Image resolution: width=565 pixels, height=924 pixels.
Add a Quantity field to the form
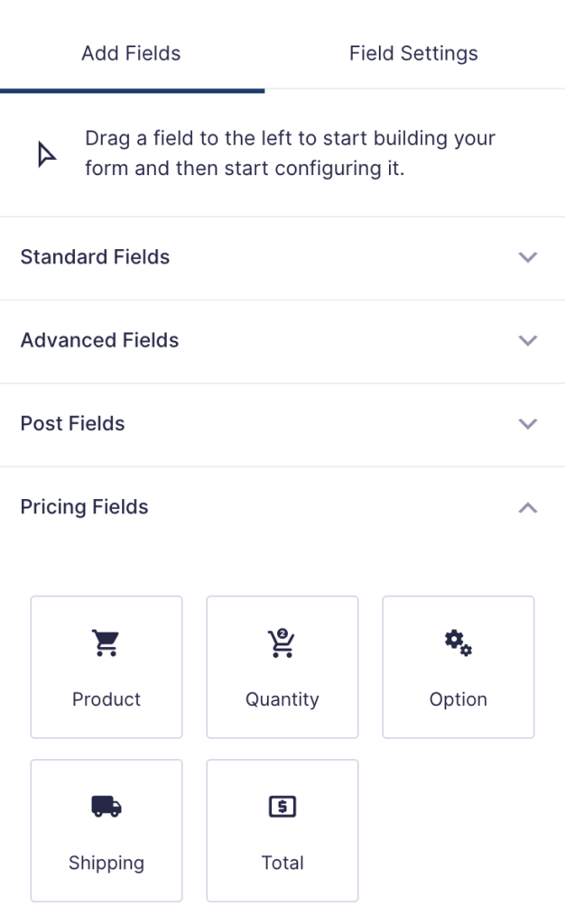(x=282, y=667)
